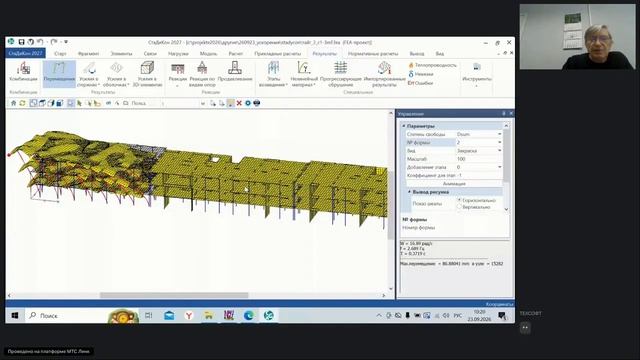Switch to the Нормативные расчеты tab
Screen dimensions: 640x360
373,53
